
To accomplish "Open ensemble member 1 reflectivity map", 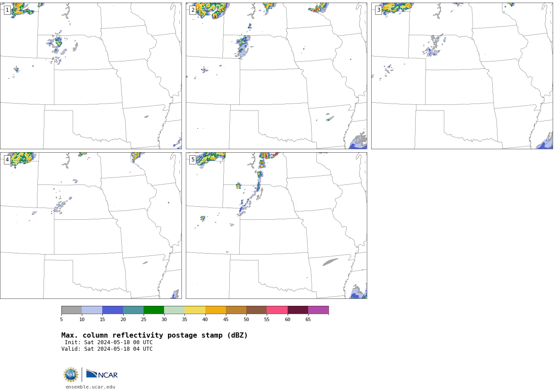I will click(x=91, y=76).
